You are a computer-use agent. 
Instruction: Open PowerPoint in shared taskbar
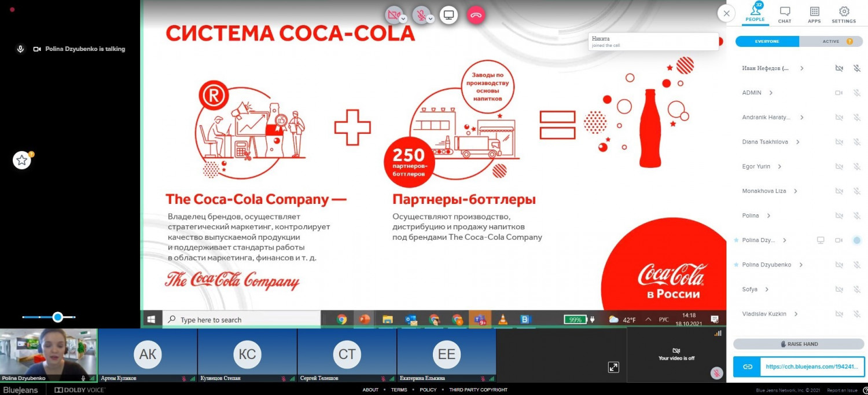[x=365, y=319]
